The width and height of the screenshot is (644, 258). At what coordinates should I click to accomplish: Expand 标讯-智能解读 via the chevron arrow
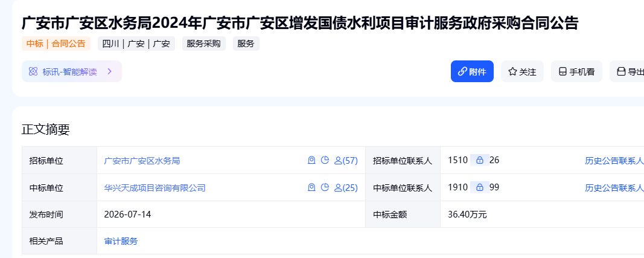[109, 71]
